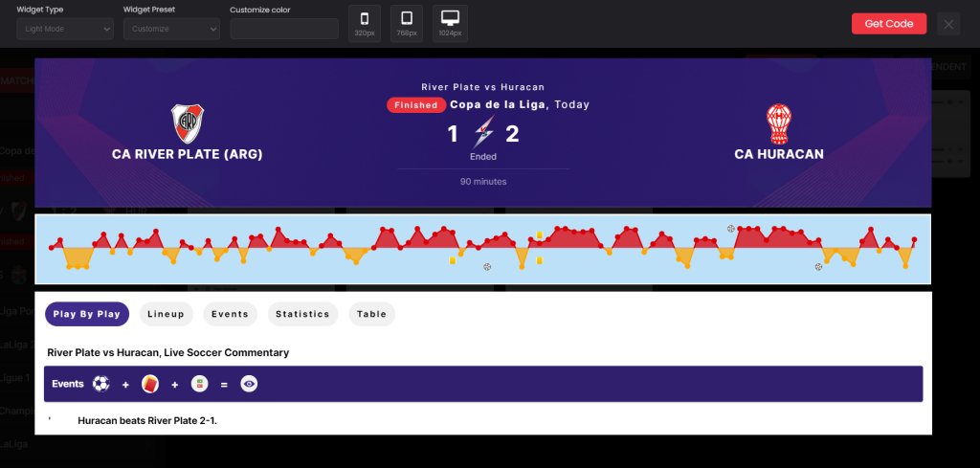Close the widget preview dialog
Viewport: 980px width, 468px height.
[x=948, y=24]
